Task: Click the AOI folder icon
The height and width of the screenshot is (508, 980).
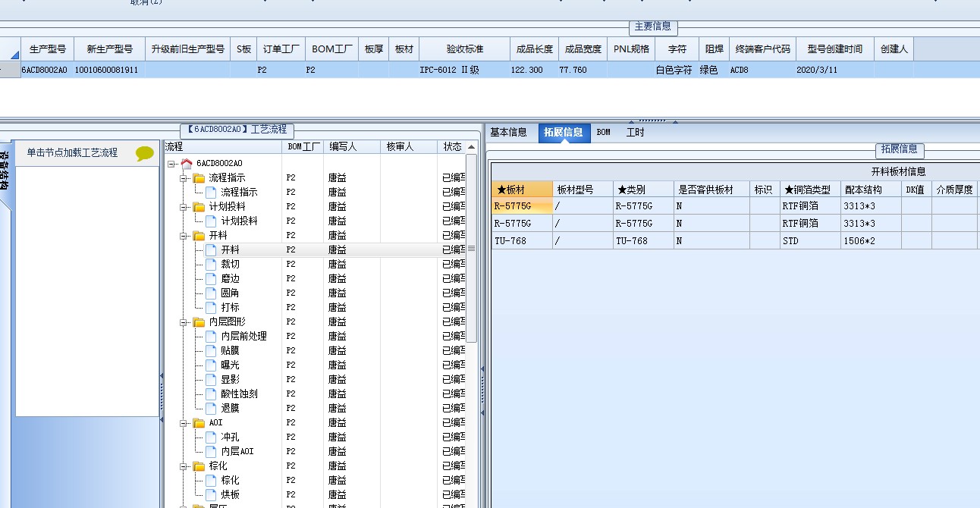Action: point(199,422)
